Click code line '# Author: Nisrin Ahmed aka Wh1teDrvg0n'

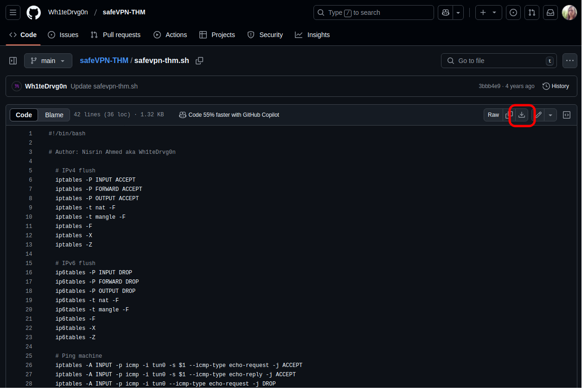pyautogui.click(x=112, y=152)
